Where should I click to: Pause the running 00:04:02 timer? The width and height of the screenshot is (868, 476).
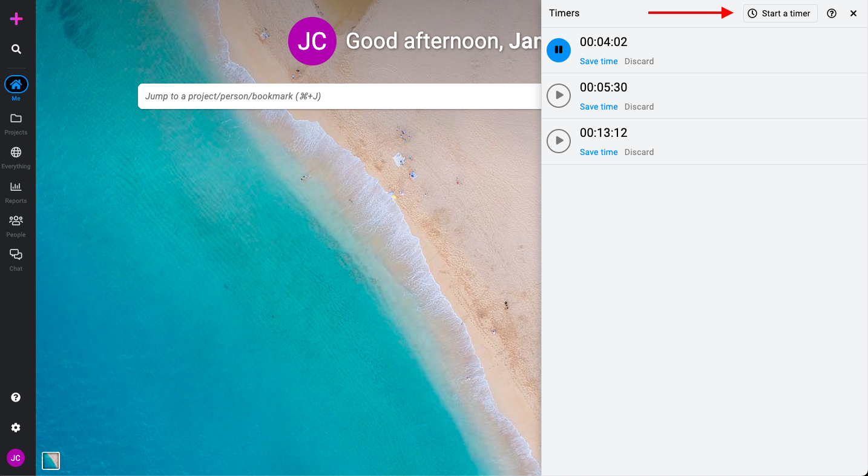559,50
